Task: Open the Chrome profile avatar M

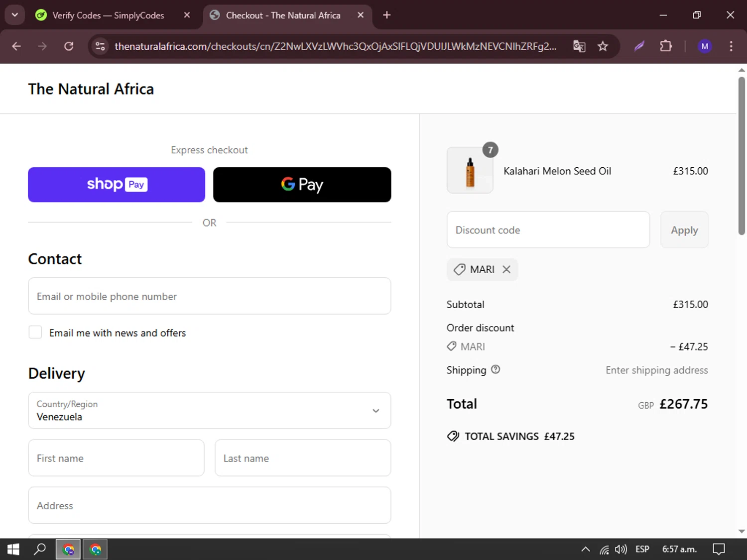Action: coord(705,46)
